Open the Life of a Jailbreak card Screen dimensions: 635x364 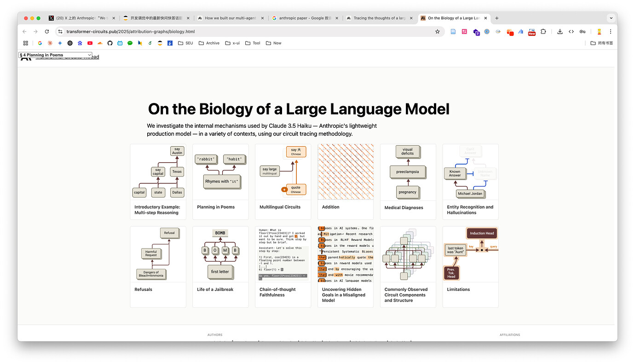tap(220, 267)
